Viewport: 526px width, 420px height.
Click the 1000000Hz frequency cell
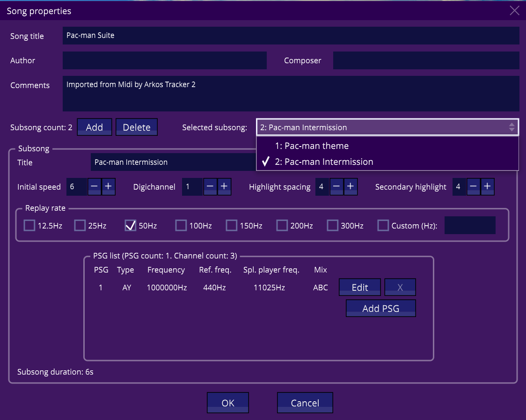click(x=167, y=287)
